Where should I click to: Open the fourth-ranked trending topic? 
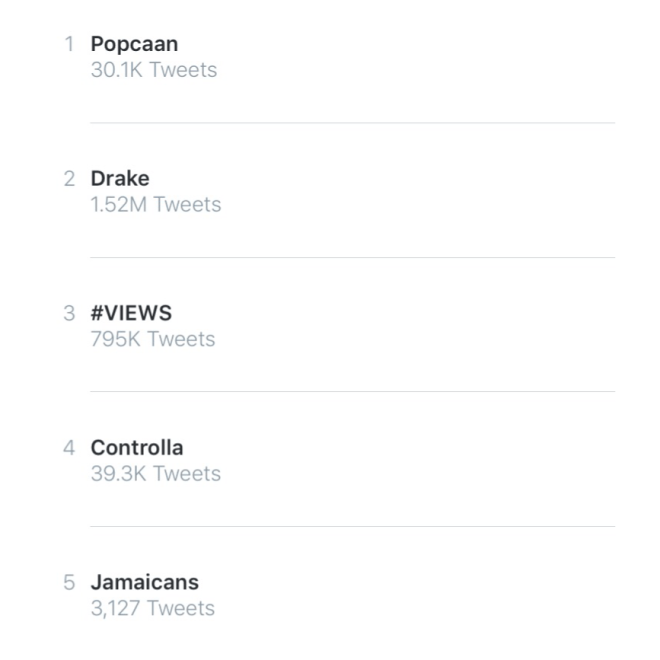[137, 447]
